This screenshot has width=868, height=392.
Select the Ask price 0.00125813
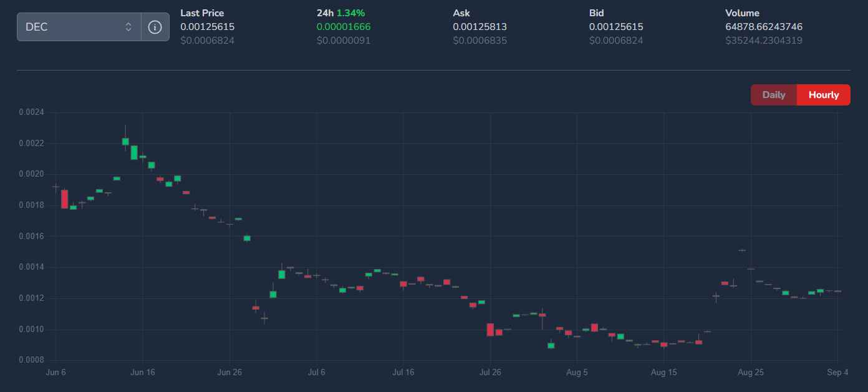tap(480, 27)
